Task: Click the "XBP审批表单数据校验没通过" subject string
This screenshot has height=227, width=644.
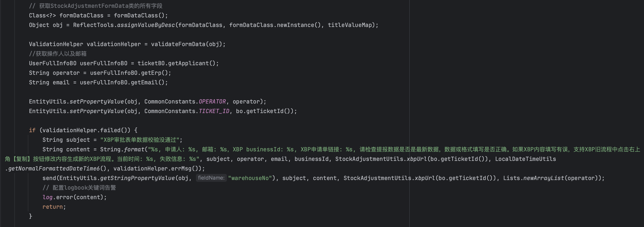Action: click(x=140, y=140)
